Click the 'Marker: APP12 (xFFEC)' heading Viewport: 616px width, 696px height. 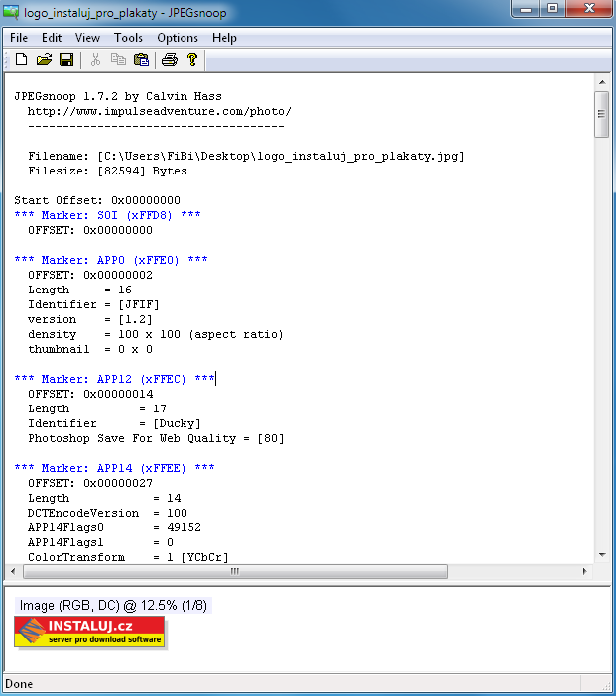click(x=114, y=379)
